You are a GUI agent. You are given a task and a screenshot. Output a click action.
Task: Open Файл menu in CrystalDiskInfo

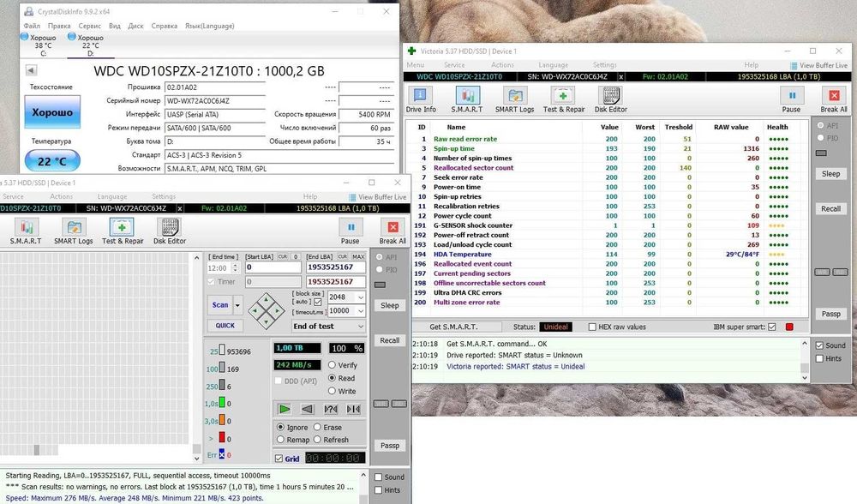(x=32, y=26)
